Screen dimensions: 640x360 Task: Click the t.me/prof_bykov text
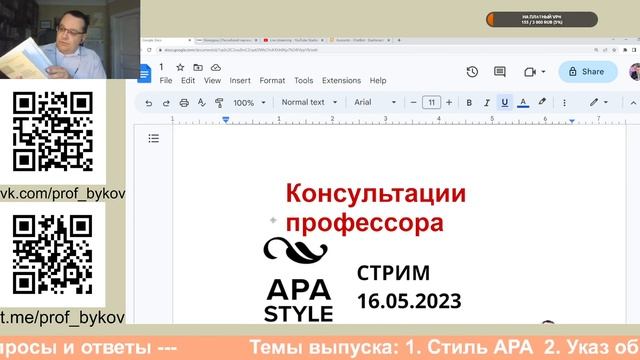(62, 317)
